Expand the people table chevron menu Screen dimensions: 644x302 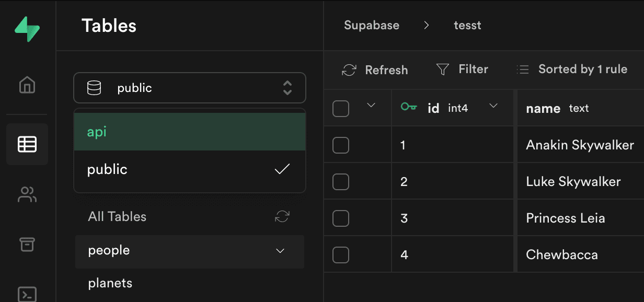pos(280,251)
